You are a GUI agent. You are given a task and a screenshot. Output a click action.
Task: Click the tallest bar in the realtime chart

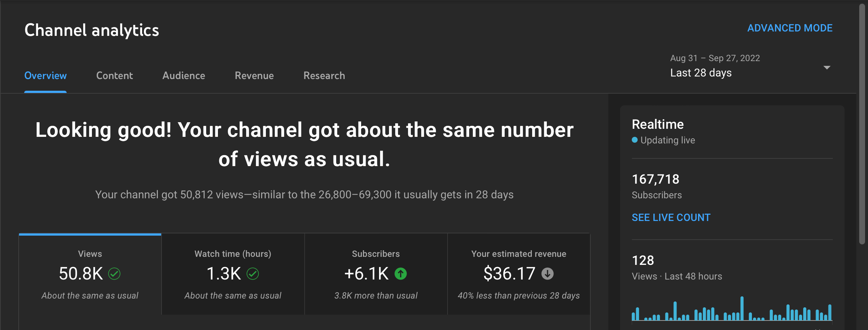[743, 309]
